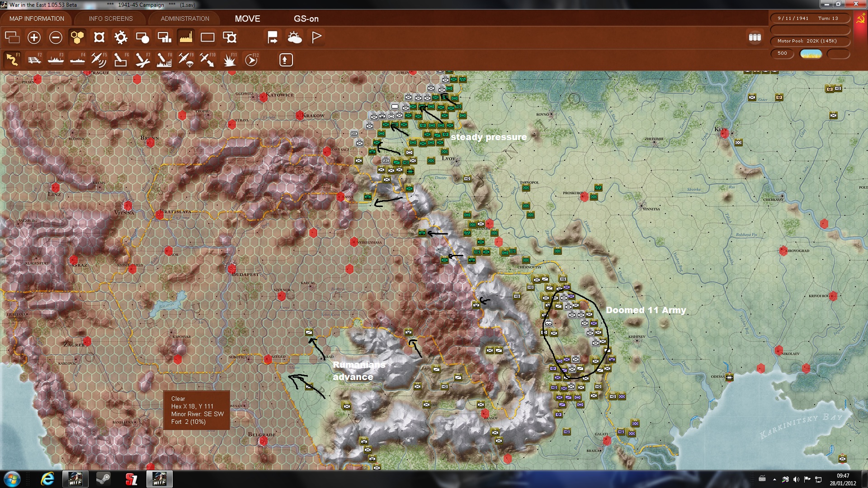Open the volume control in the tray
This screenshot has height=488, width=868.
(x=796, y=479)
